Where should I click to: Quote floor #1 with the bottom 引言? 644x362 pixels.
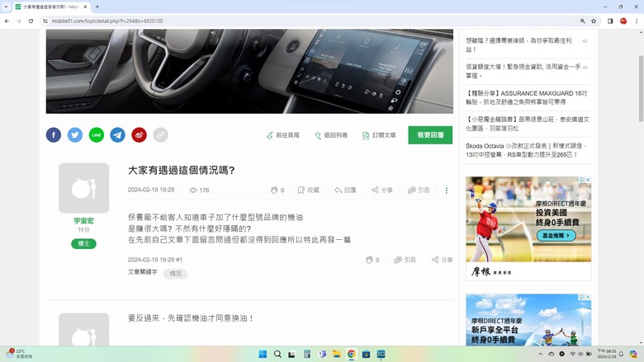[405, 260]
